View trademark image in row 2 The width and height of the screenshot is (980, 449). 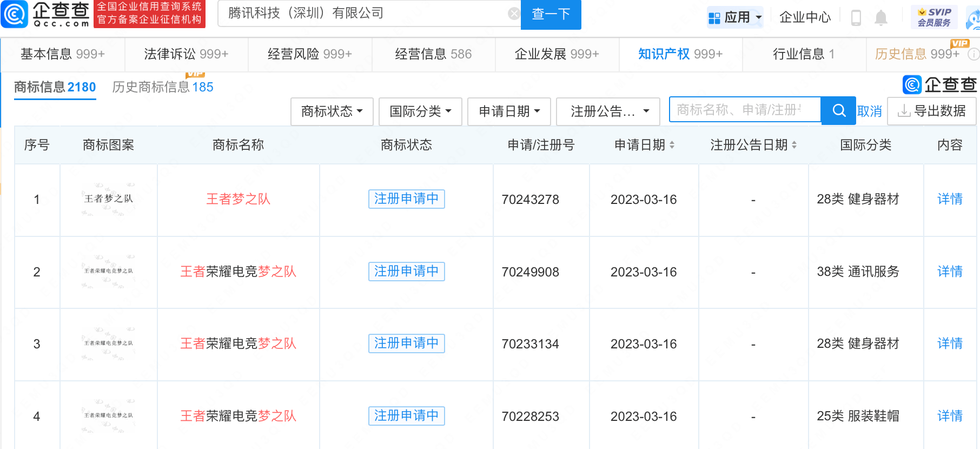point(109,272)
